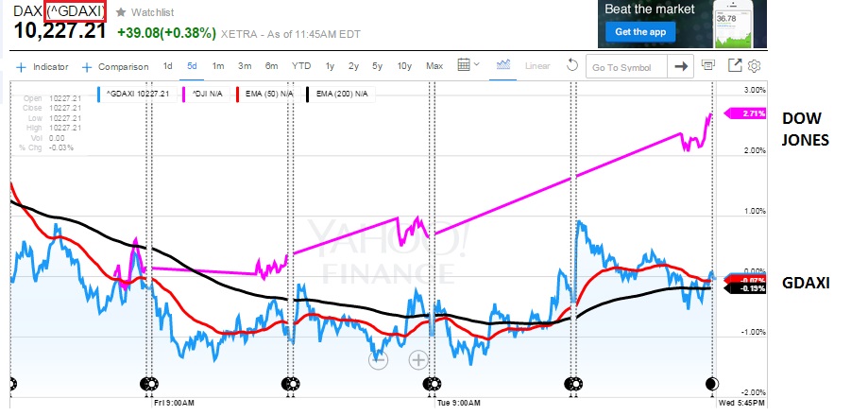
Task: Click the Go To Symbol input field
Action: (x=625, y=66)
